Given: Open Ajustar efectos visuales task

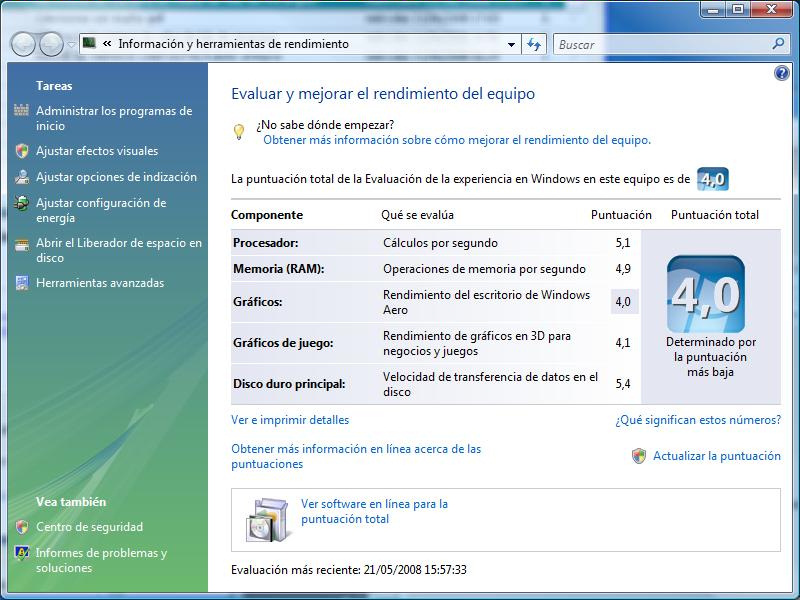Looking at the screenshot, I should click(97, 151).
